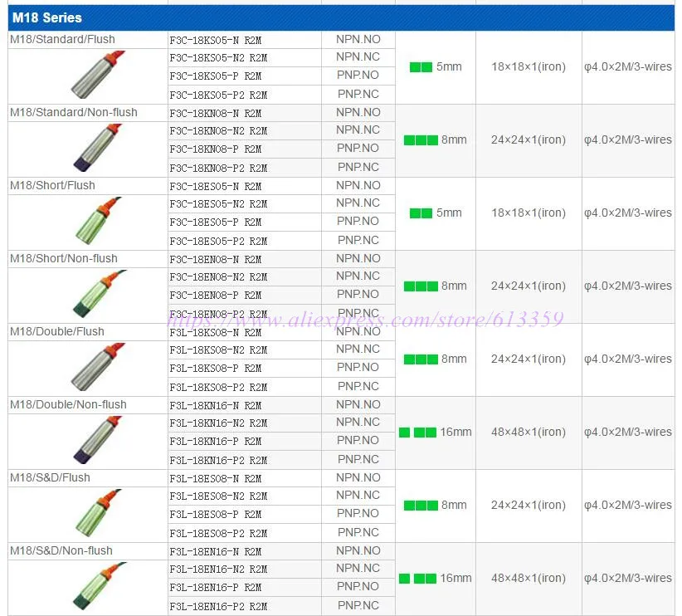Image resolution: width=682 pixels, height=616 pixels.
Task: Click model F3L-18KN16-N2 R2M
Action: (x=218, y=423)
